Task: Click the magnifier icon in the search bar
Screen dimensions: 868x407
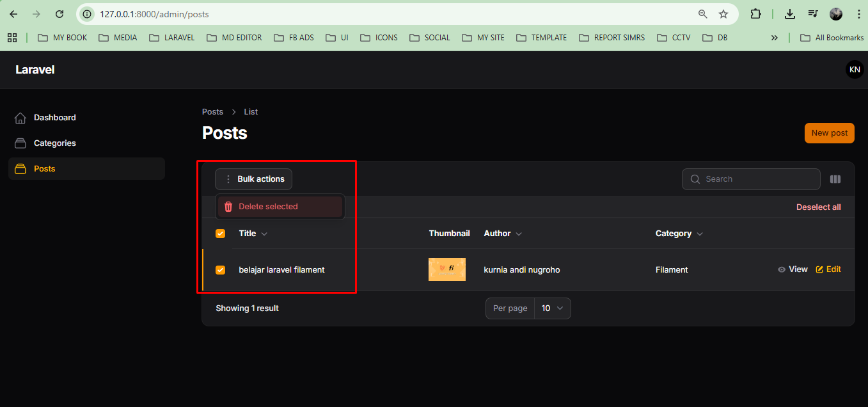Action: pos(694,179)
